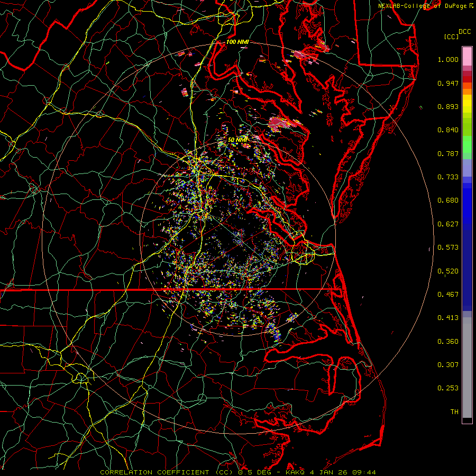Click the 4 JAN 26 date text

(329, 472)
